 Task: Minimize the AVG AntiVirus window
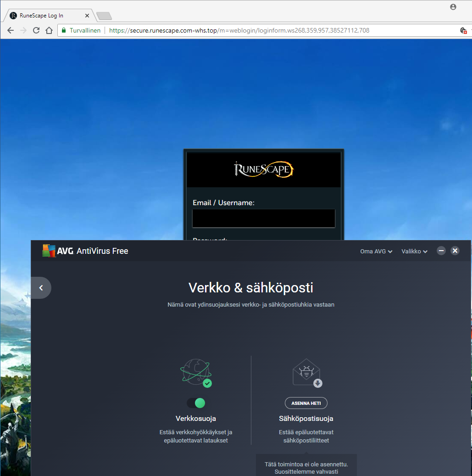tap(441, 251)
